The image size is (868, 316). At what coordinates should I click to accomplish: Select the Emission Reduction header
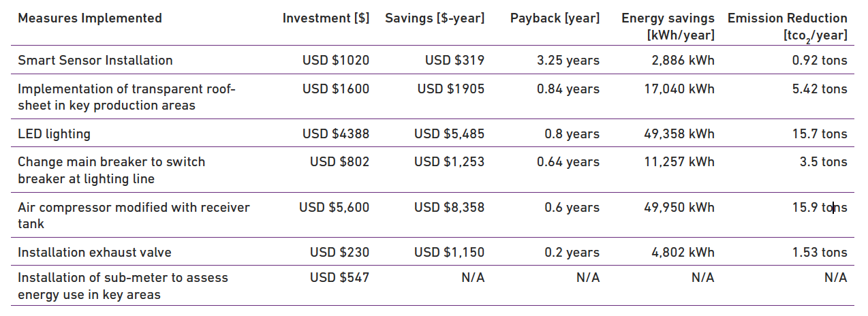pos(788,27)
